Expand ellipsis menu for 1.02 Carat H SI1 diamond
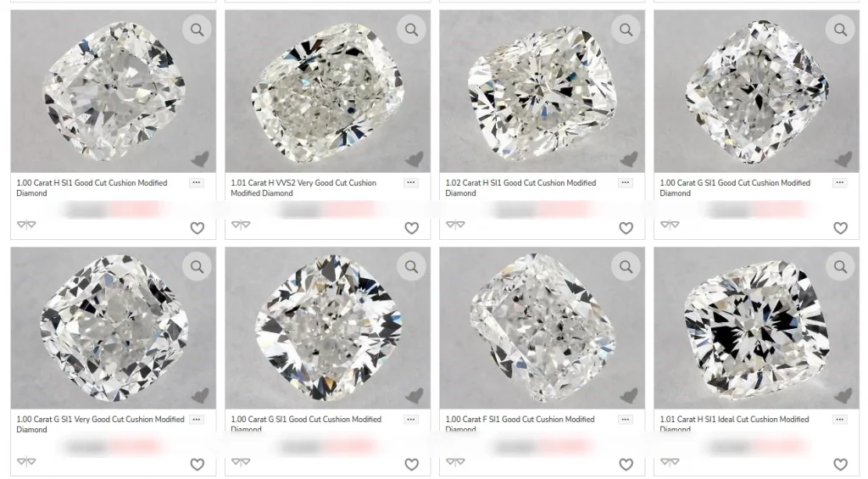The image size is (868, 479). pos(626,182)
